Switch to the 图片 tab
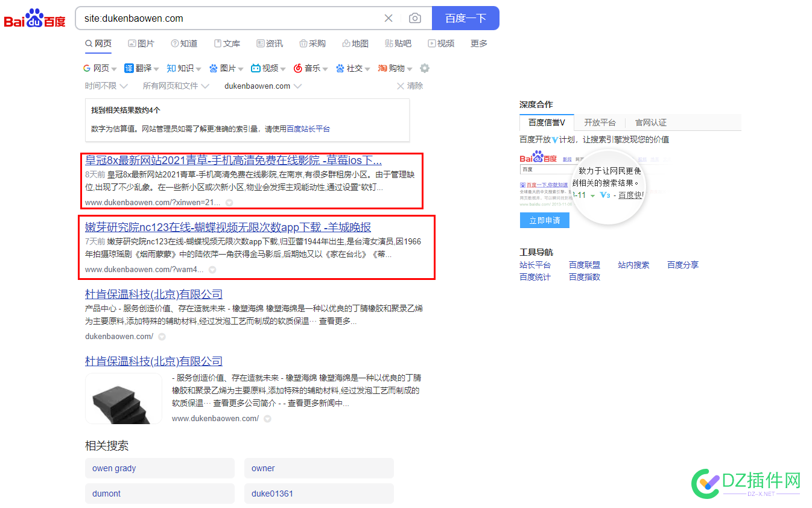Screen dimensions: 812x508 point(141,43)
